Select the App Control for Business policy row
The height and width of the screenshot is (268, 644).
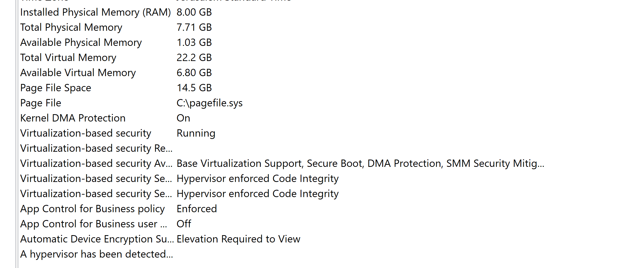(x=93, y=209)
